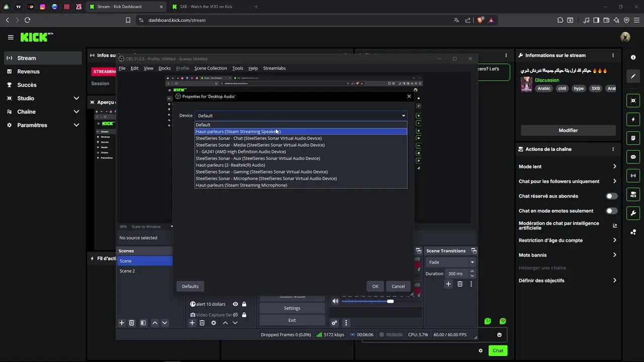Click OK in the Properties dialog
This screenshot has height=362, width=644.
point(375,287)
